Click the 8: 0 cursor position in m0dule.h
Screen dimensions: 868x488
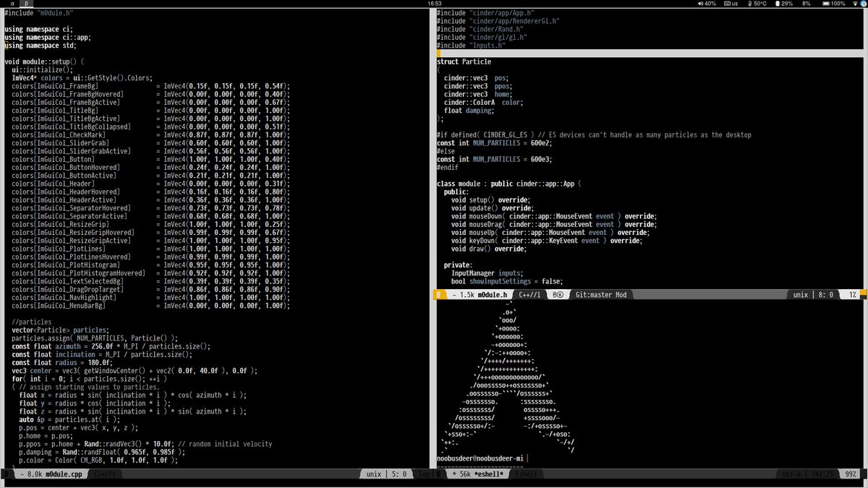pyautogui.click(x=825, y=295)
